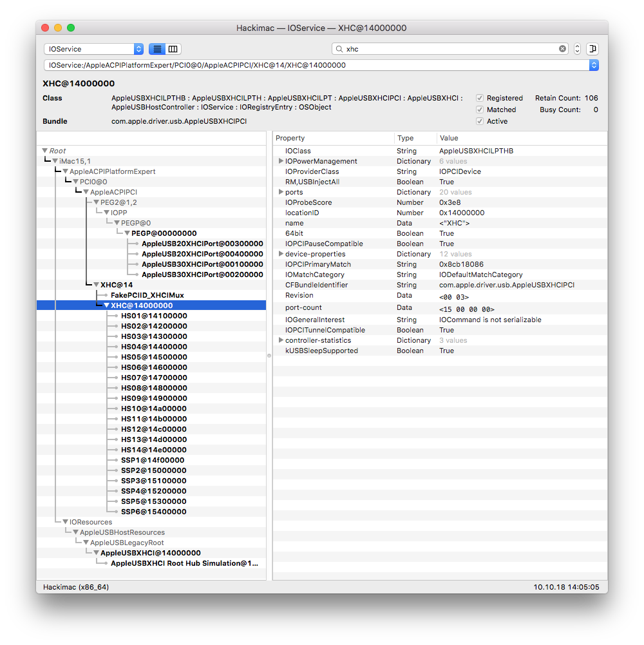Collapse the XHC@14 node
Viewport: 644px width, 645px height.
(96, 285)
